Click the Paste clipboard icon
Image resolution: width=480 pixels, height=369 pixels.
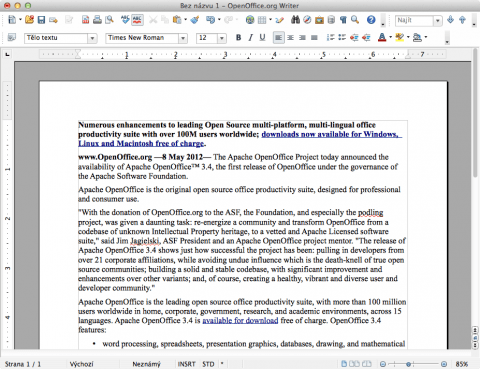coord(176,20)
